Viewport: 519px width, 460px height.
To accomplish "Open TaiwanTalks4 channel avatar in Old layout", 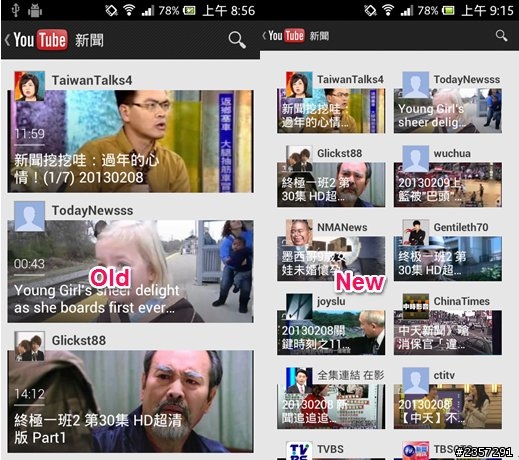I will click(x=29, y=86).
